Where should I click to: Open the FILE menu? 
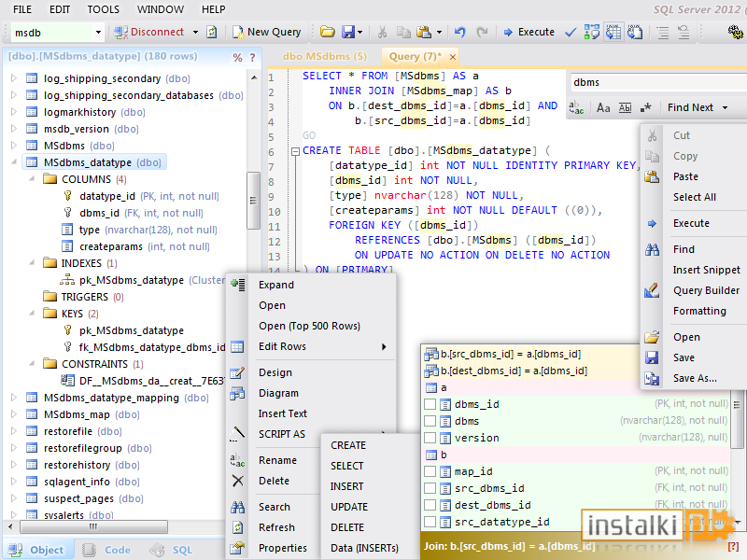tap(21, 9)
